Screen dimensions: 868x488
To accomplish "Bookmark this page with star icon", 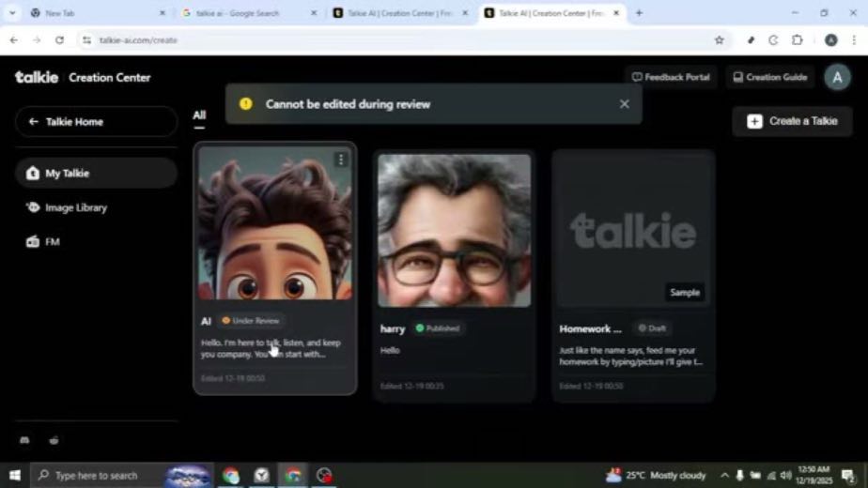I will (x=719, y=40).
